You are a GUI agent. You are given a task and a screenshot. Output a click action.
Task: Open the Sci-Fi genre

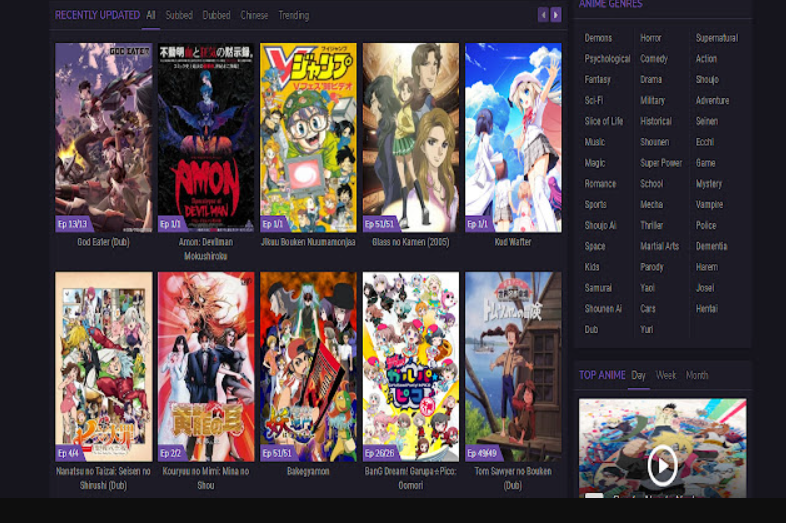pyautogui.click(x=594, y=101)
